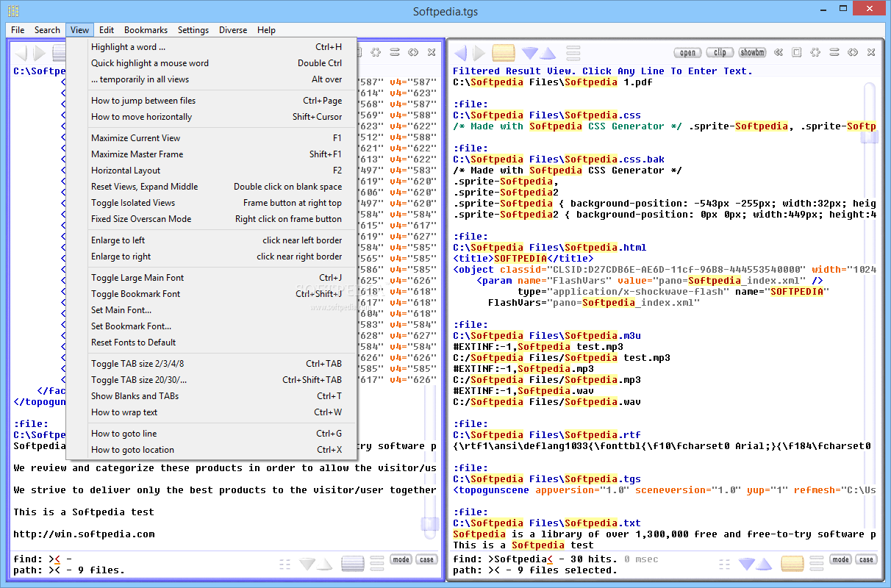This screenshot has height=588, width=891.
Task: Open the Help menu
Action: point(266,30)
